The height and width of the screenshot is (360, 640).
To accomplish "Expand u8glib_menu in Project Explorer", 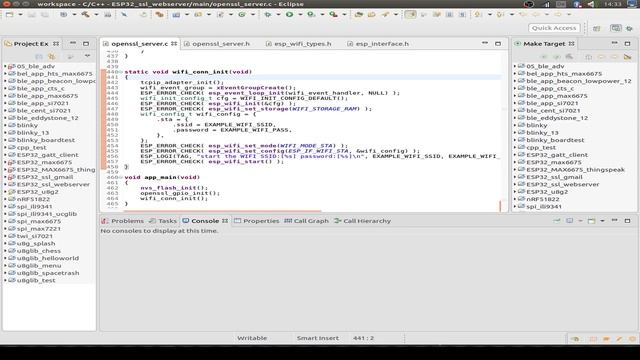I will point(5,266).
